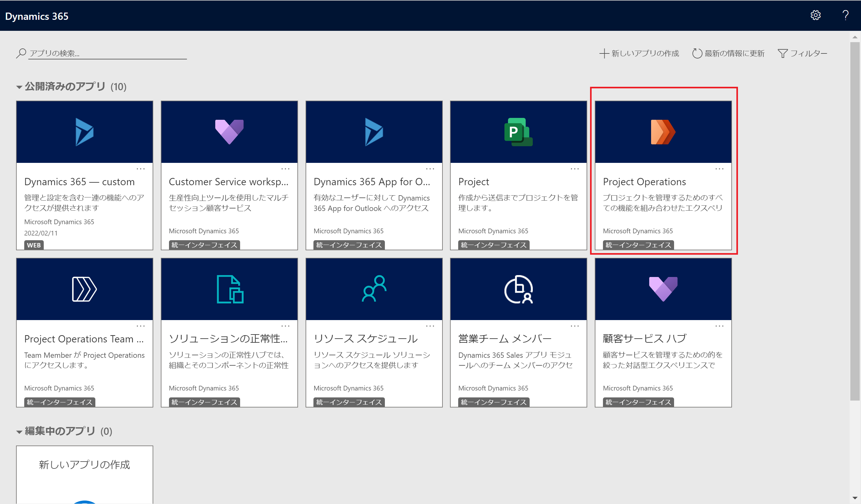Click the Dynamics 365 header title
This screenshot has height=504, width=861.
(37, 16)
